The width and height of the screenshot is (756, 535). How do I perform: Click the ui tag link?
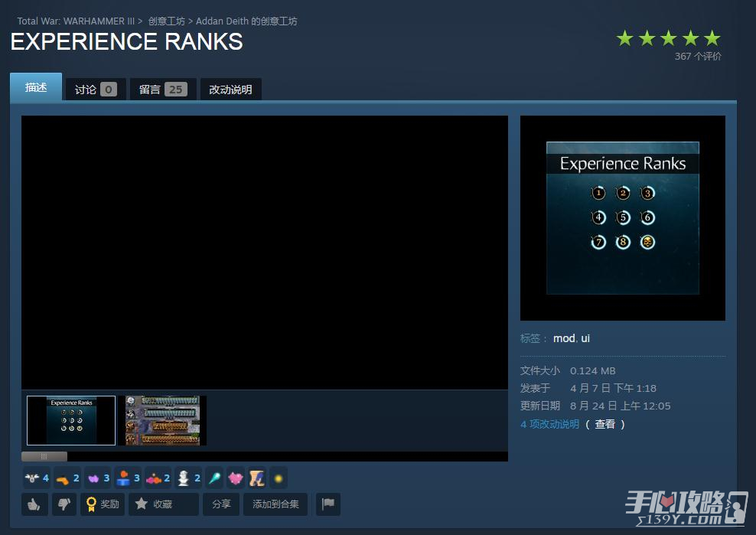(585, 338)
